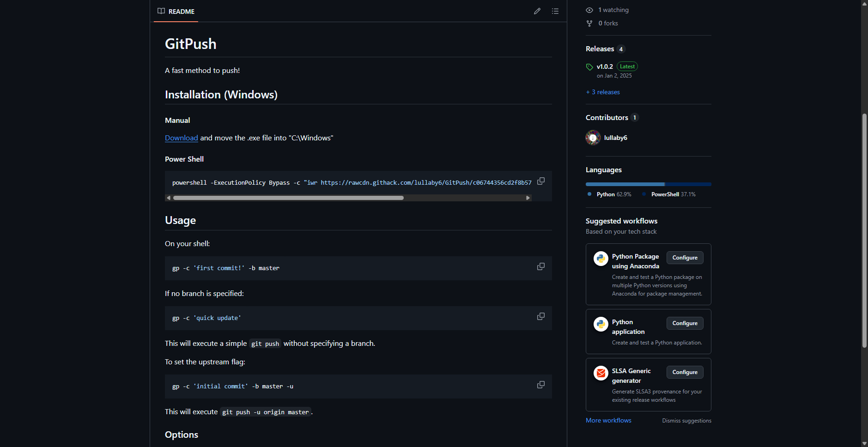Click 'on Jan 2, 2025' release date

(x=614, y=76)
